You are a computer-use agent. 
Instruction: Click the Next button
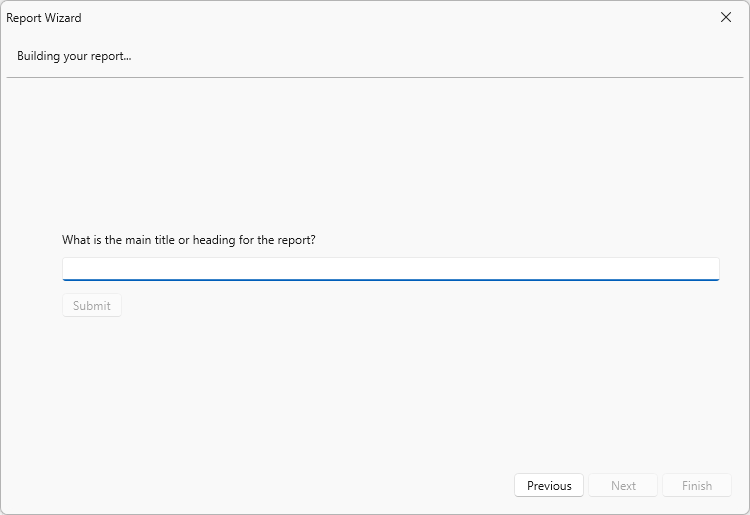click(623, 485)
